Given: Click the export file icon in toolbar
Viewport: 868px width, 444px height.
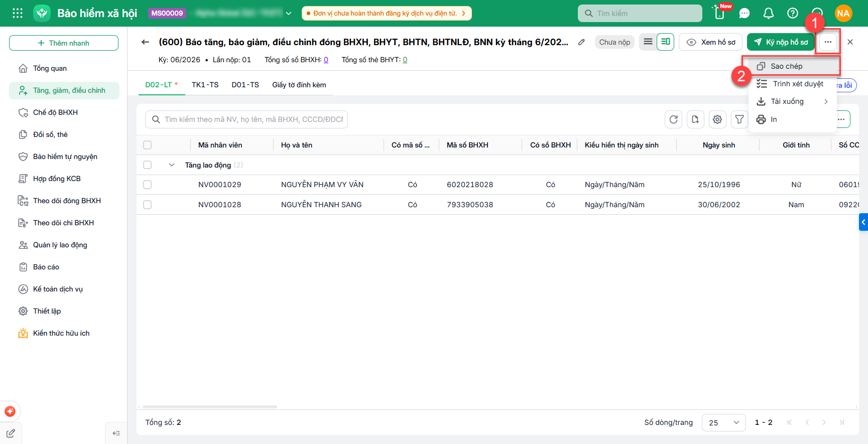Looking at the screenshot, I should pos(695,119).
